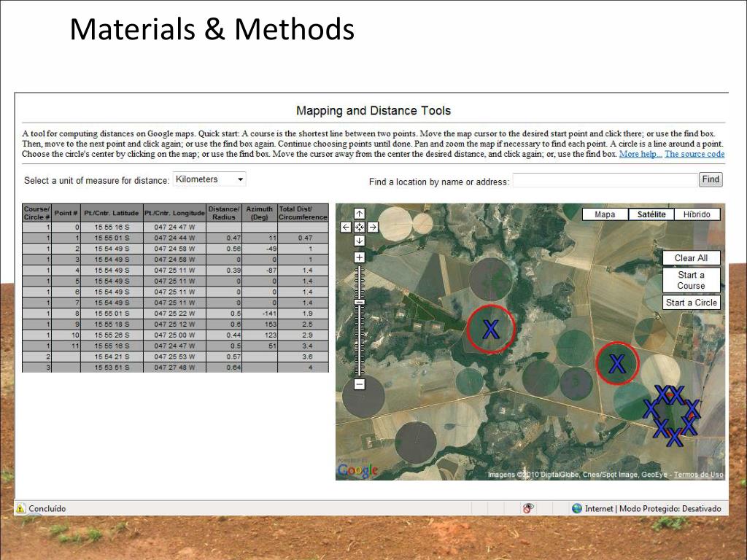
Task: Open the Termos de Uso link
Action: coord(698,474)
